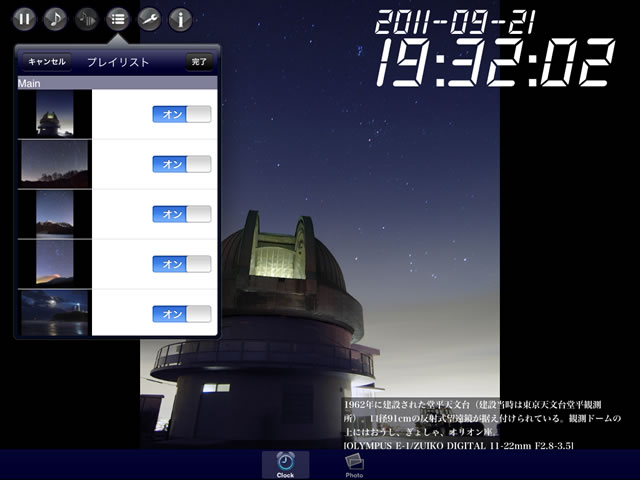Turn off the observatory dome photo switch

click(x=182, y=114)
